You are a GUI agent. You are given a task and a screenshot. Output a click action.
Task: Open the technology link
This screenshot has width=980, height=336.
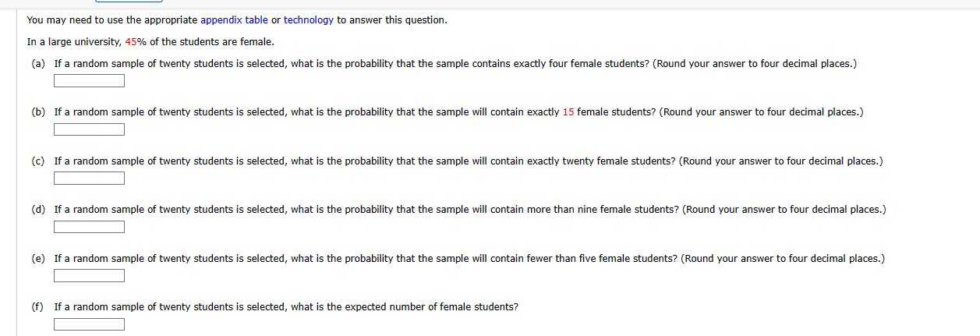[x=308, y=20]
